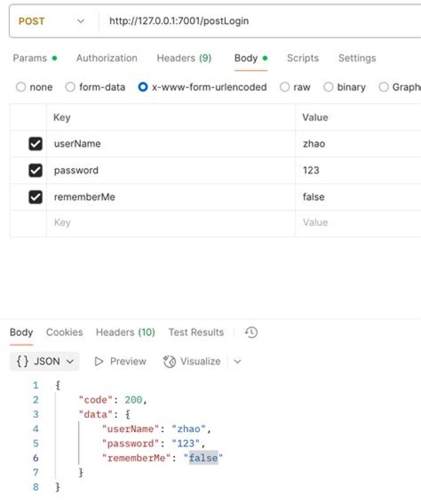421x504 pixels.
Task: Switch to the Params tab
Action: tap(34, 58)
